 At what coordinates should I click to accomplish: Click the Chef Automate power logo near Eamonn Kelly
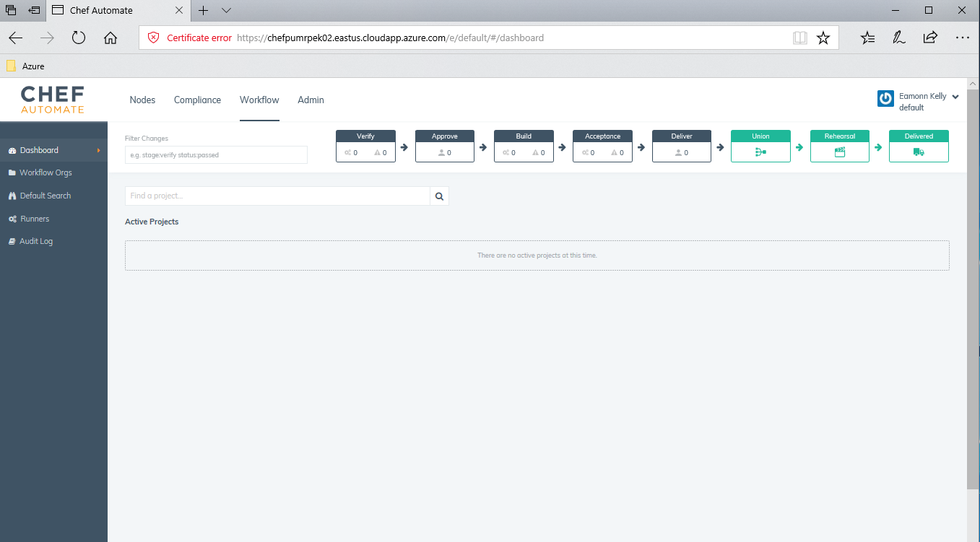(885, 98)
